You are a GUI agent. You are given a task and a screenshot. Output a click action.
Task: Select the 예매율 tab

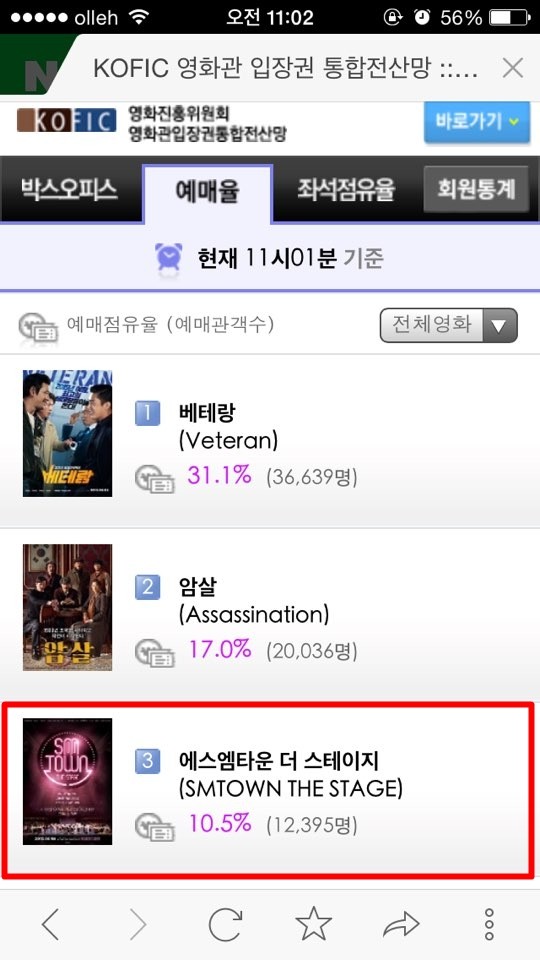point(207,192)
